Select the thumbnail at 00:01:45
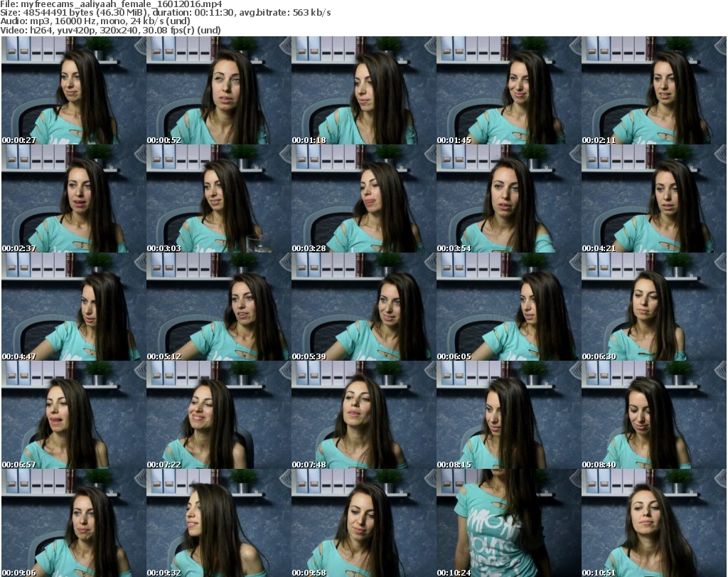728x577 pixels. tap(508, 90)
